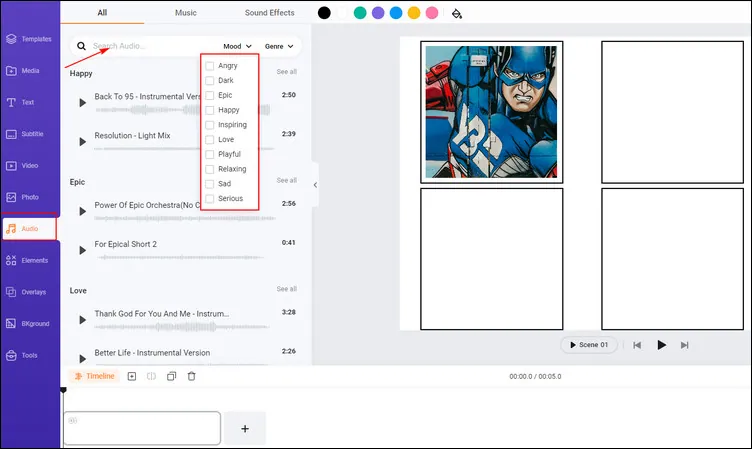Click the paint bucket fill icon
This screenshot has width=752, height=449.
(x=457, y=13)
